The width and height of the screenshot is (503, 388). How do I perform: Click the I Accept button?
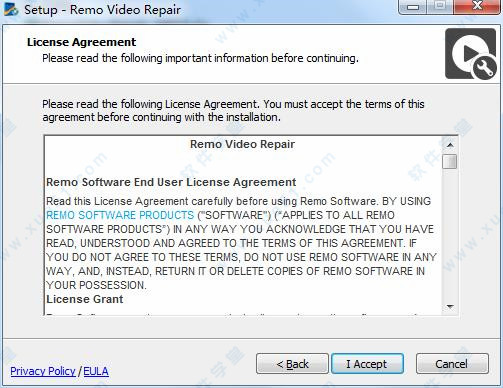coord(367,364)
